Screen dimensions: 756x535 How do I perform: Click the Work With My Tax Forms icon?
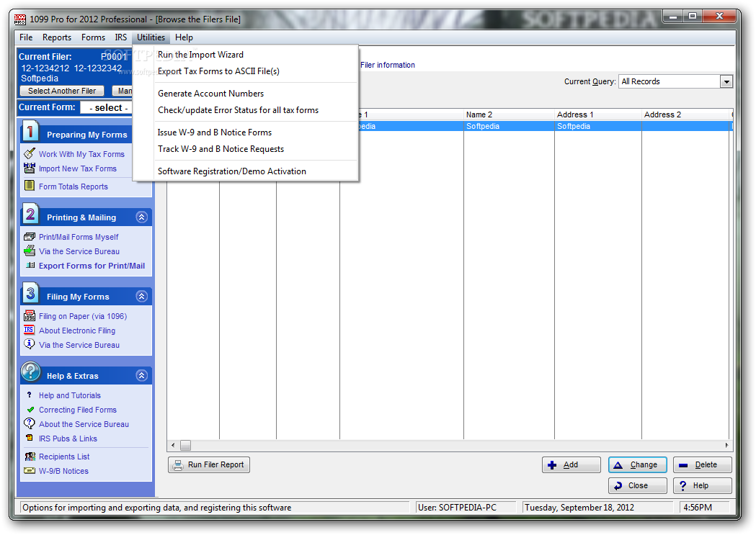[x=30, y=153]
